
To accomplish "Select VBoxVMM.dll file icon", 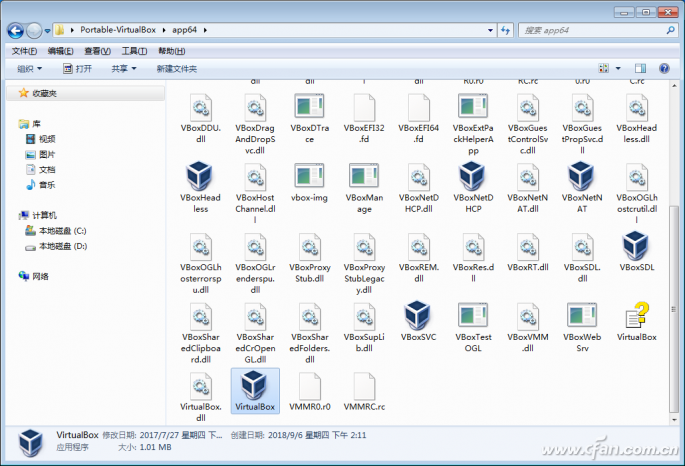I will point(528,317).
